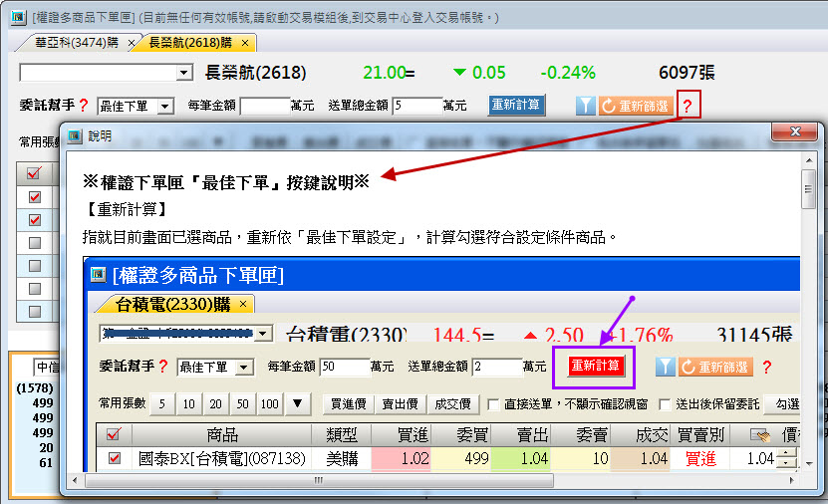Click the 說明 dialog title icon
The image size is (828, 504).
click(75, 136)
